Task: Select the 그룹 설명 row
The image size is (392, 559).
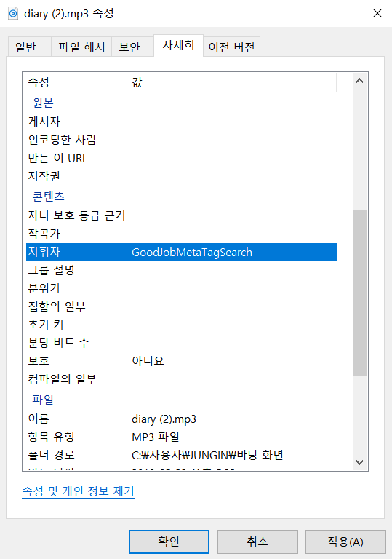Action: coord(181,270)
